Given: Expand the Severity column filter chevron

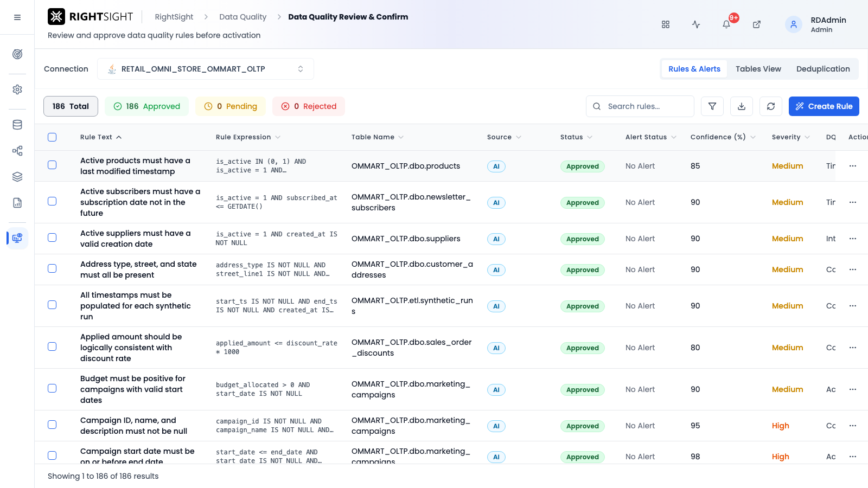Looking at the screenshot, I should [807, 137].
